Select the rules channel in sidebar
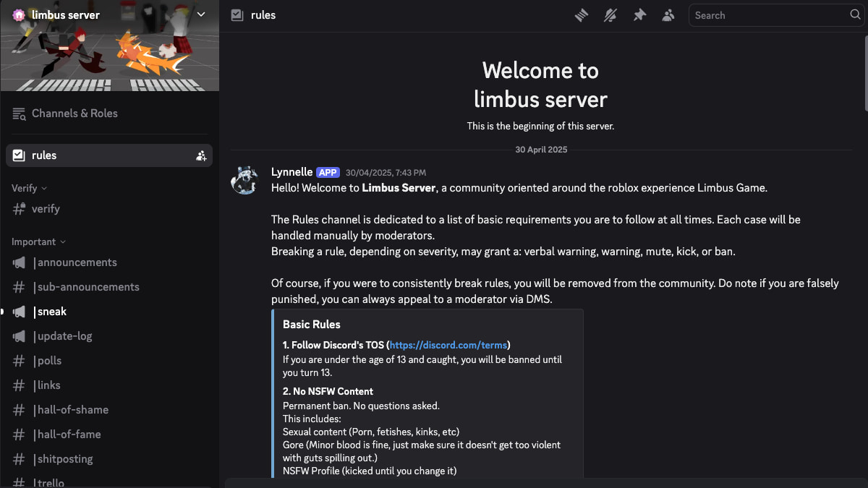 click(x=109, y=155)
